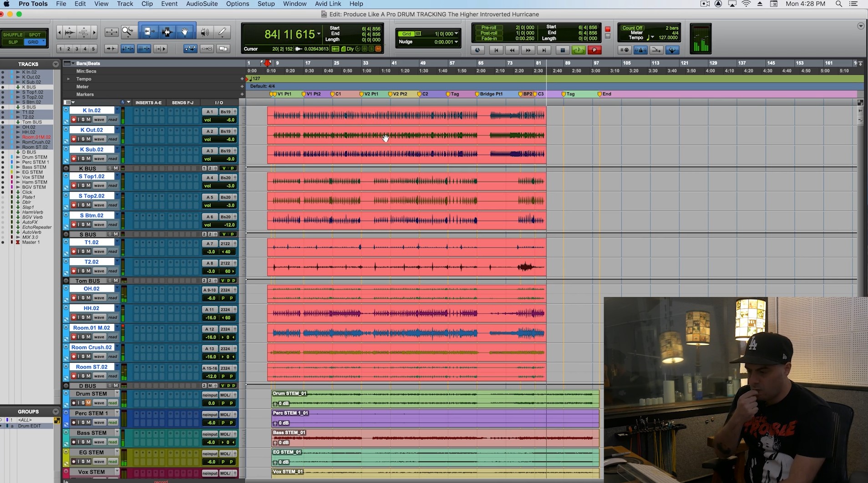Click the Layered Editing icon
This screenshot has height=483, width=868.
(x=223, y=49)
